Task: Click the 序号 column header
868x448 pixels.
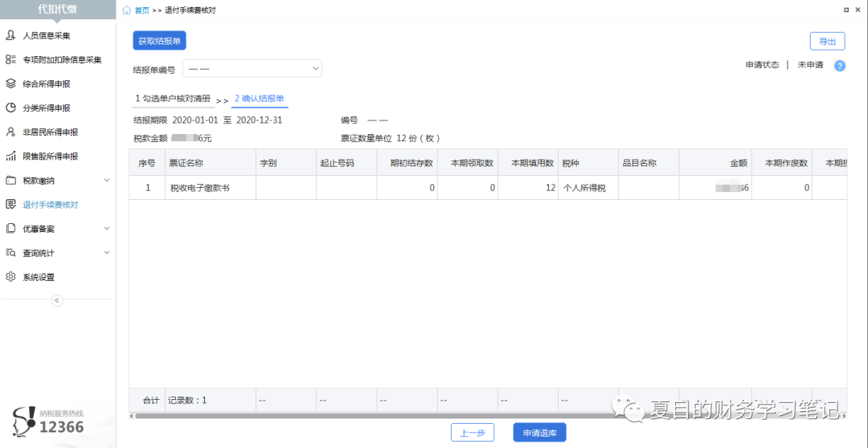Action: click(147, 163)
